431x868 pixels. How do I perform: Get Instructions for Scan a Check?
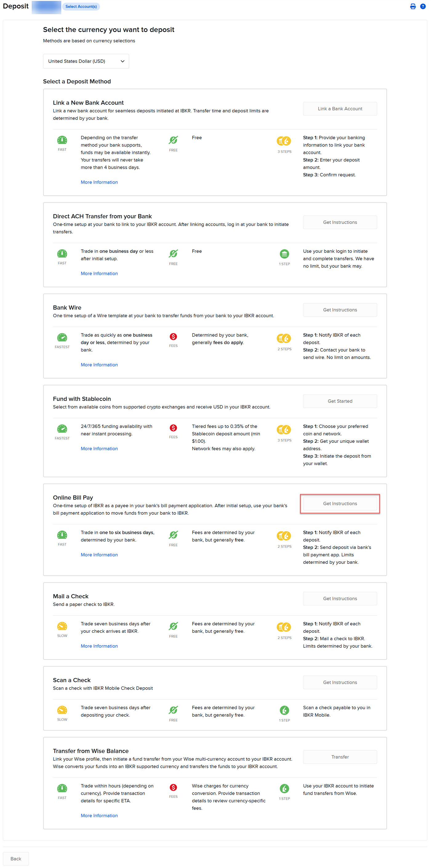340,683
